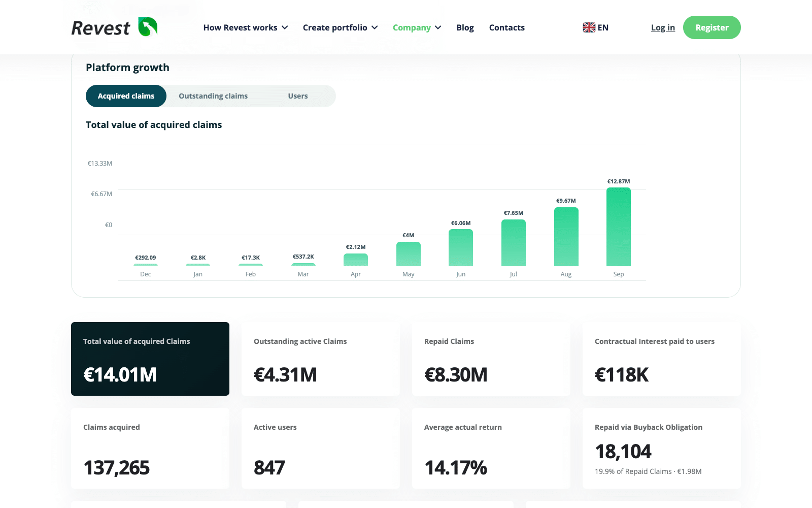Select the Acquired claims tab
The width and height of the screenshot is (812, 508).
click(x=126, y=96)
